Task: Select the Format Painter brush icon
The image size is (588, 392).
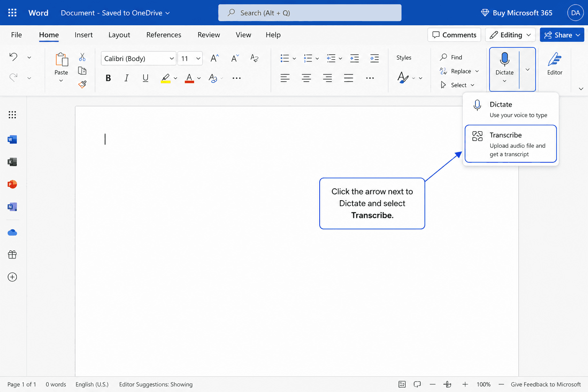Action: 82,84
